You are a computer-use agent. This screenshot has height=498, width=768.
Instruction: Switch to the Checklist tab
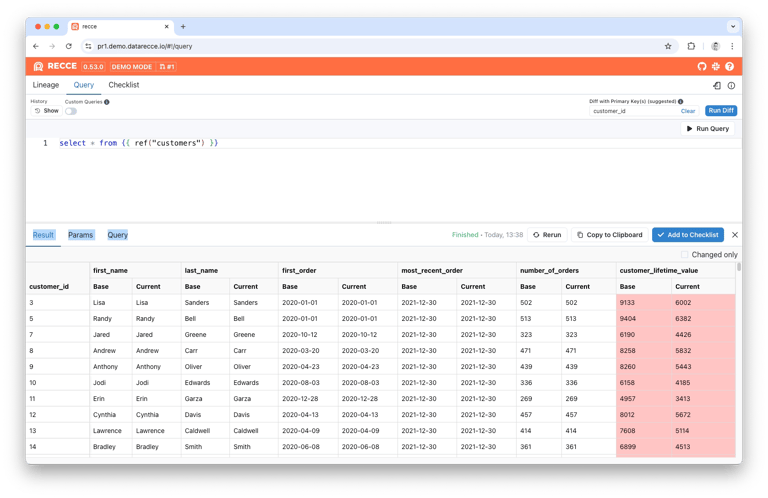(x=124, y=85)
